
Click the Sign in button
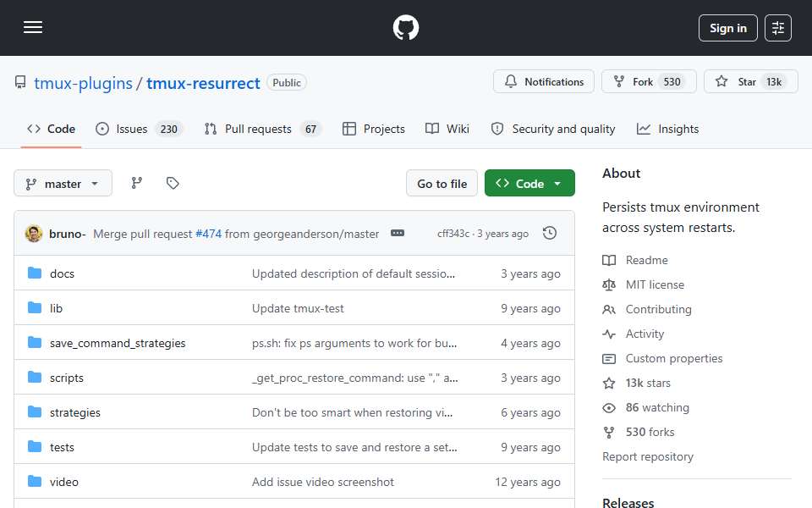coord(727,28)
